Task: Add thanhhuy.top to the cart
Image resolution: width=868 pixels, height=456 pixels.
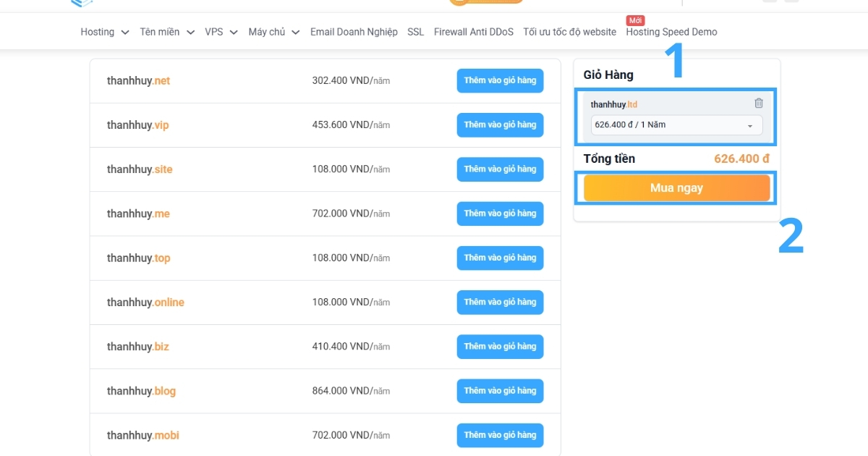Action: [x=500, y=258]
